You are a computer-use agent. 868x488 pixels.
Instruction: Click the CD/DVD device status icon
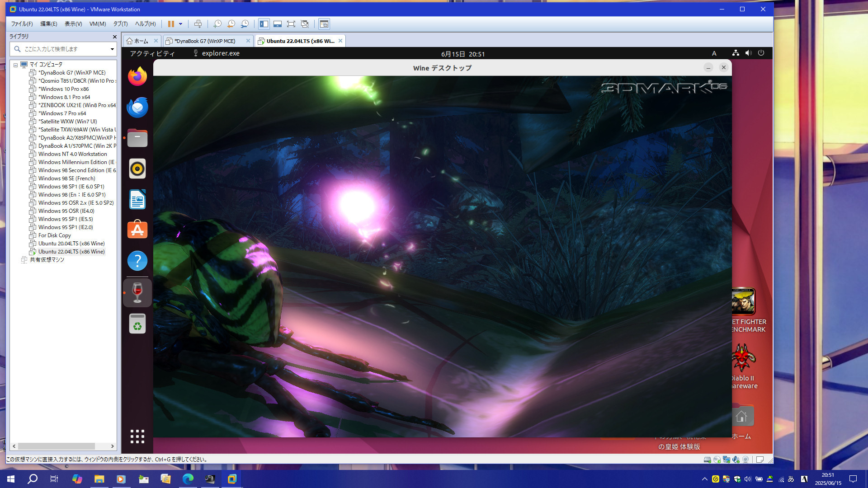[x=717, y=460]
